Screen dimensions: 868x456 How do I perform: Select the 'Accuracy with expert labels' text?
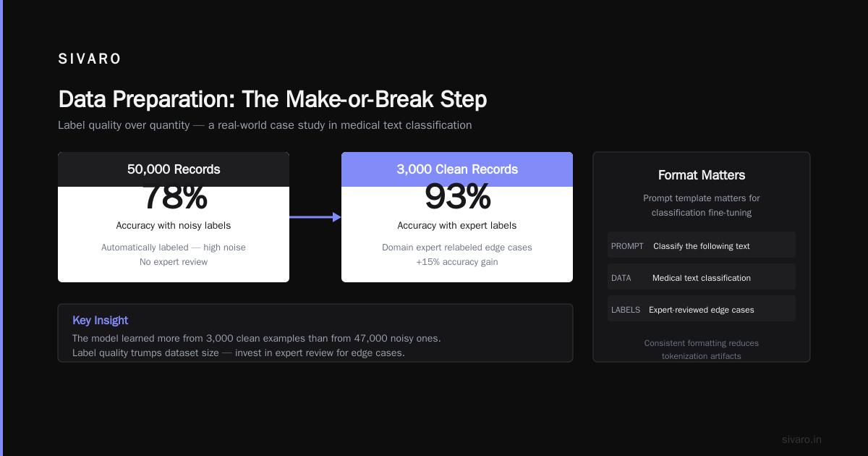tap(457, 226)
